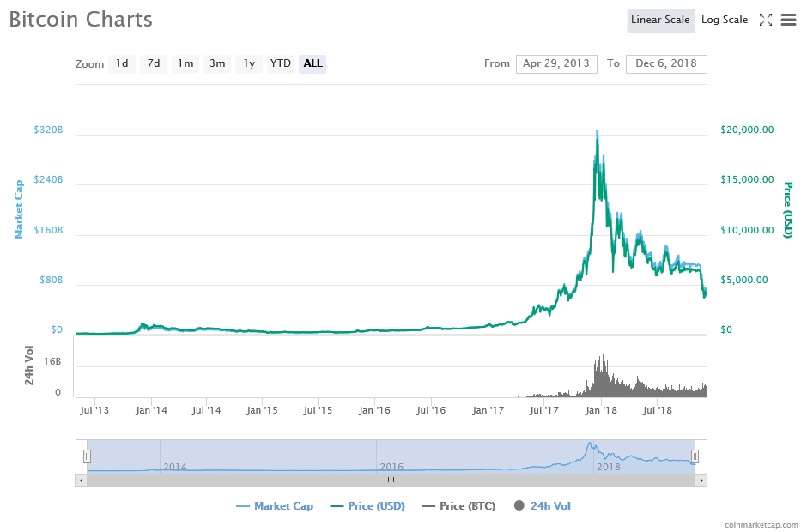Switch to Log Scale

click(724, 21)
